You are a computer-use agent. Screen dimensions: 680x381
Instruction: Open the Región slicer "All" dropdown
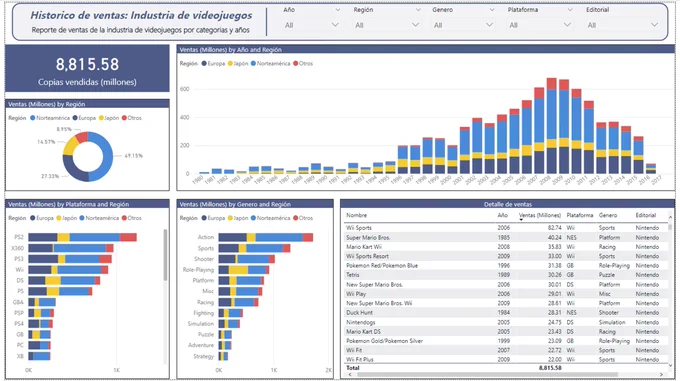386,25
